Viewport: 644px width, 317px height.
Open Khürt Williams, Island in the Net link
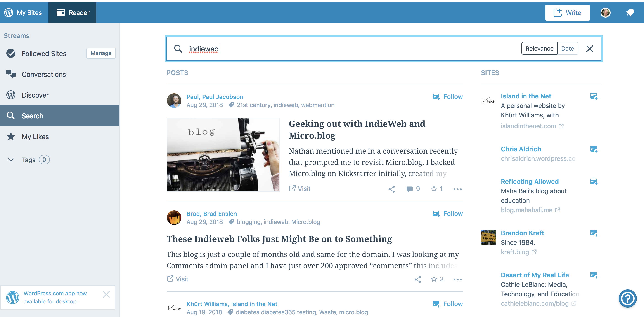(x=232, y=304)
